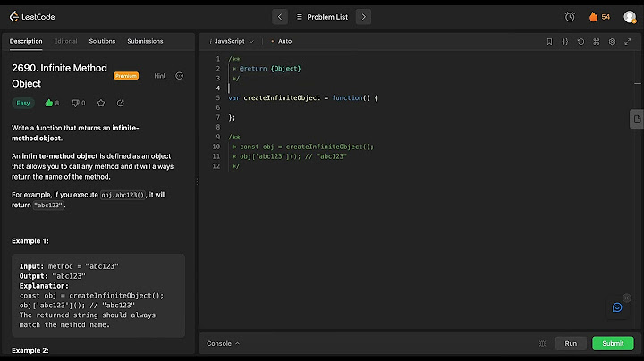The image size is (644, 361).
Task: Click the createInfiniteObject function declaration line
Action: (x=303, y=98)
